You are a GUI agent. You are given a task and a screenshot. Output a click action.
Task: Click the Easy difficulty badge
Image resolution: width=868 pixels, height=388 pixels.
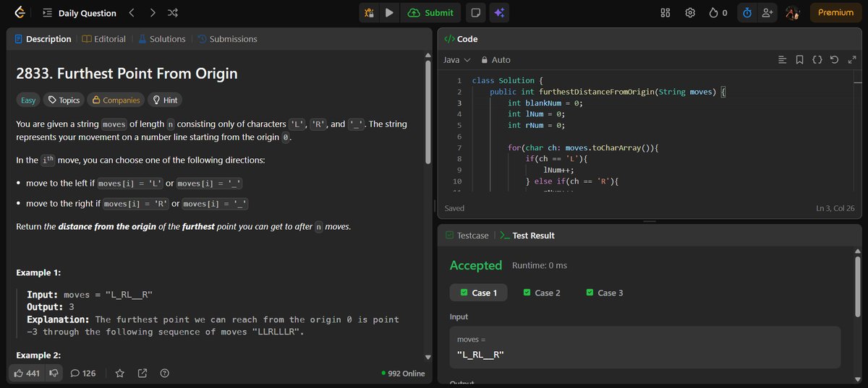click(28, 100)
